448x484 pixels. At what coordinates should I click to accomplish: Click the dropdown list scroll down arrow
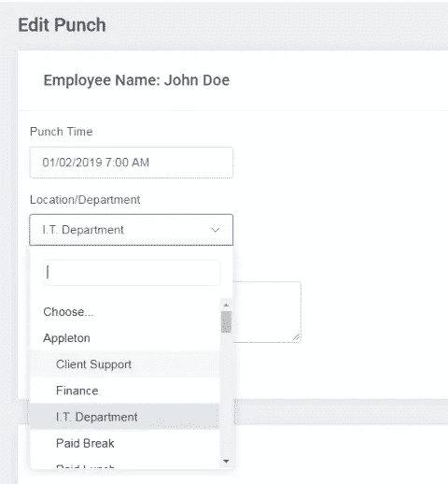(x=226, y=462)
